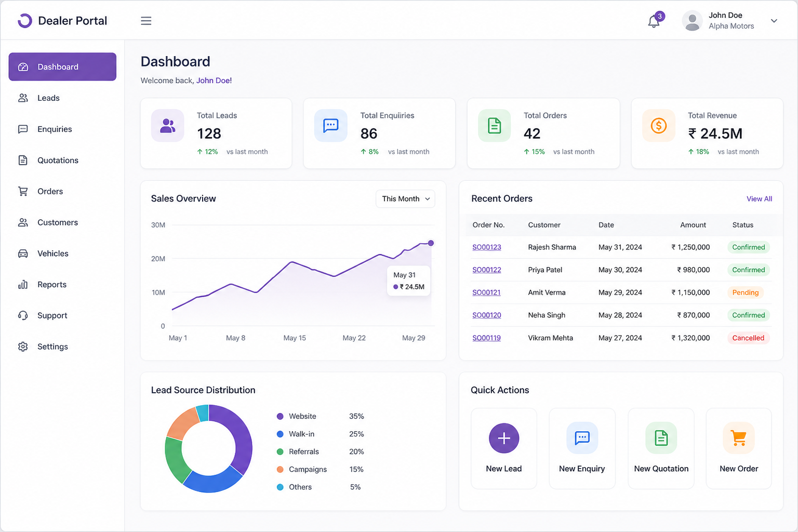Click the Date column header
Viewport: 798px width, 532px height.
[x=606, y=225]
